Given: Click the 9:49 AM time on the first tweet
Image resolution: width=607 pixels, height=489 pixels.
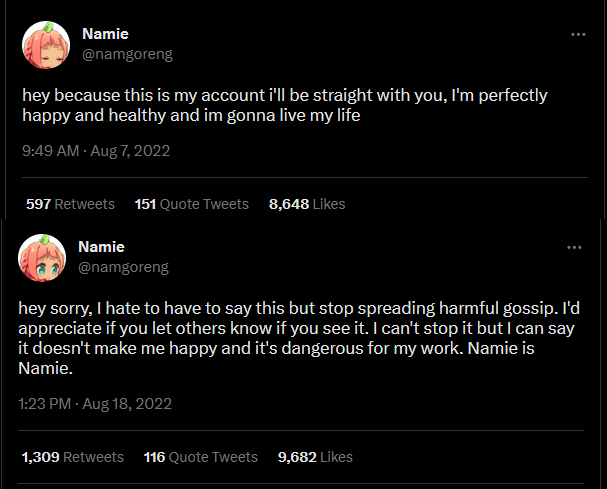Looking at the screenshot, I should [x=50, y=151].
